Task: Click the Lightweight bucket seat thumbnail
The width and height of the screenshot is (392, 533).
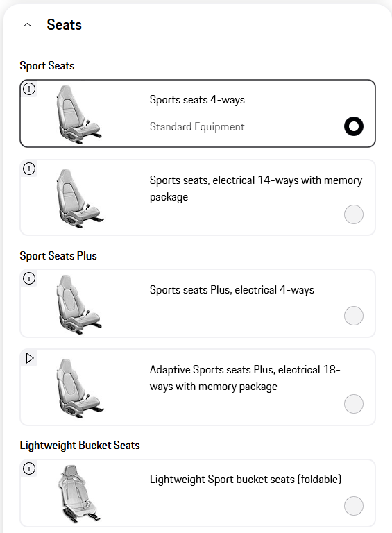Action: click(x=79, y=493)
